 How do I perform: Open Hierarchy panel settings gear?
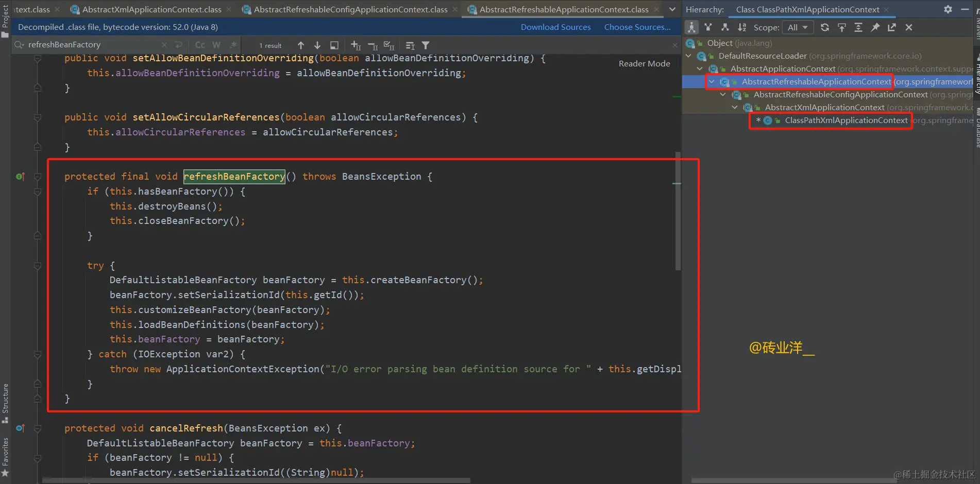coord(948,9)
